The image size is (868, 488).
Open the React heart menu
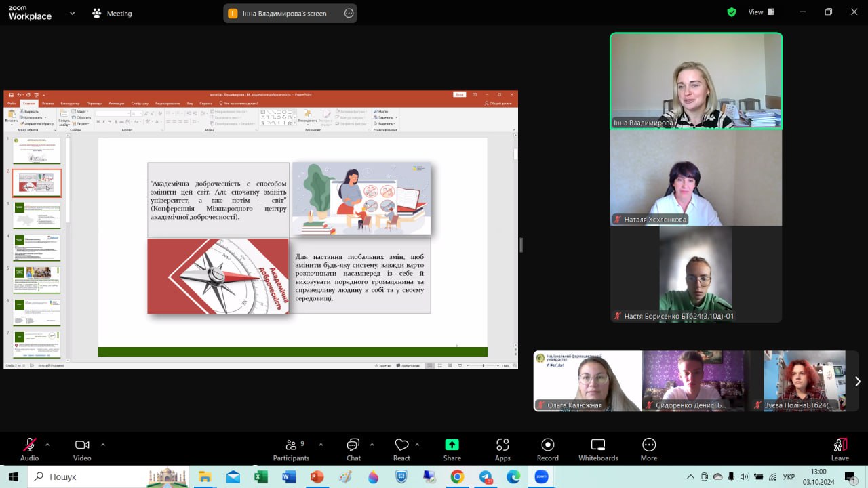point(401,449)
